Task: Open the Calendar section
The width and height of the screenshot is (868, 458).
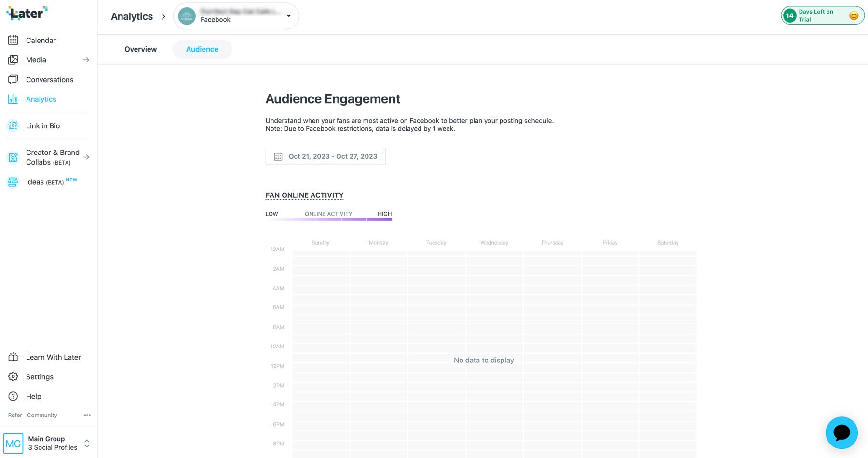Action: coord(41,40)
